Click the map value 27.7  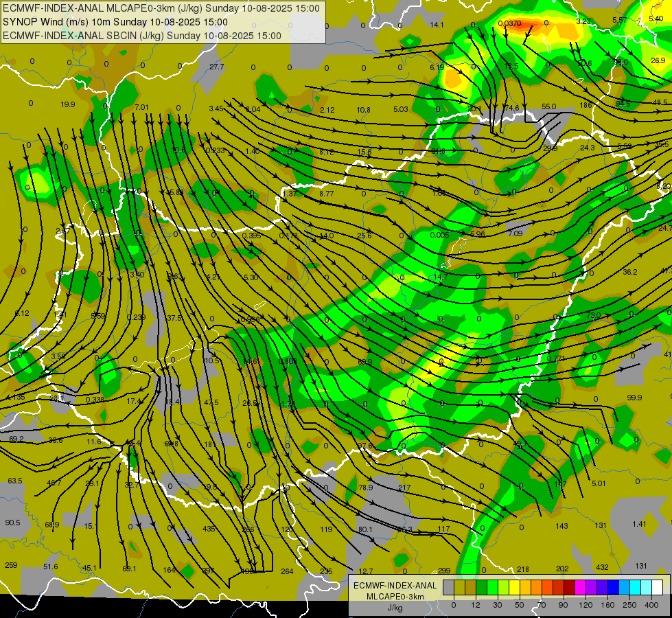tap(217, 67)
